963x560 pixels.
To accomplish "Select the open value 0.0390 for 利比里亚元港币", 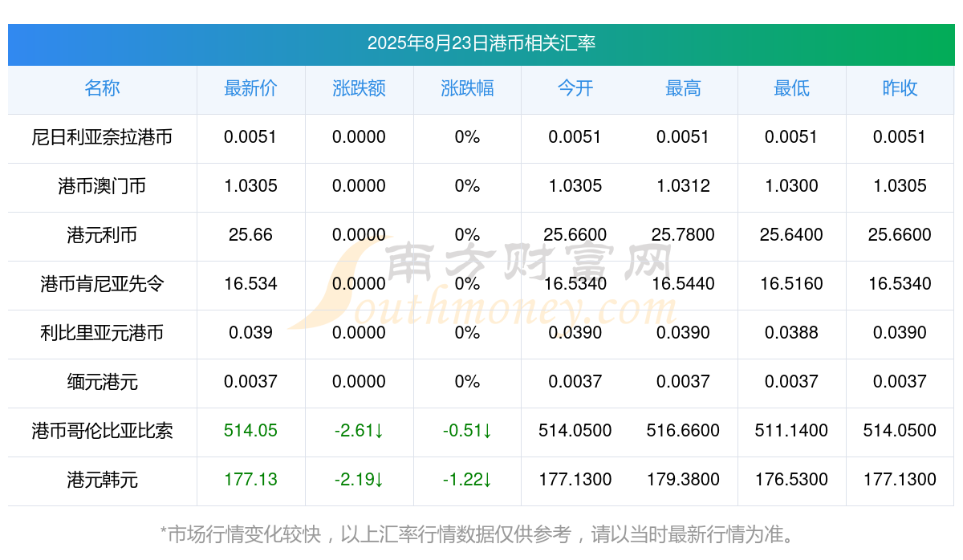I will (575, 333).
